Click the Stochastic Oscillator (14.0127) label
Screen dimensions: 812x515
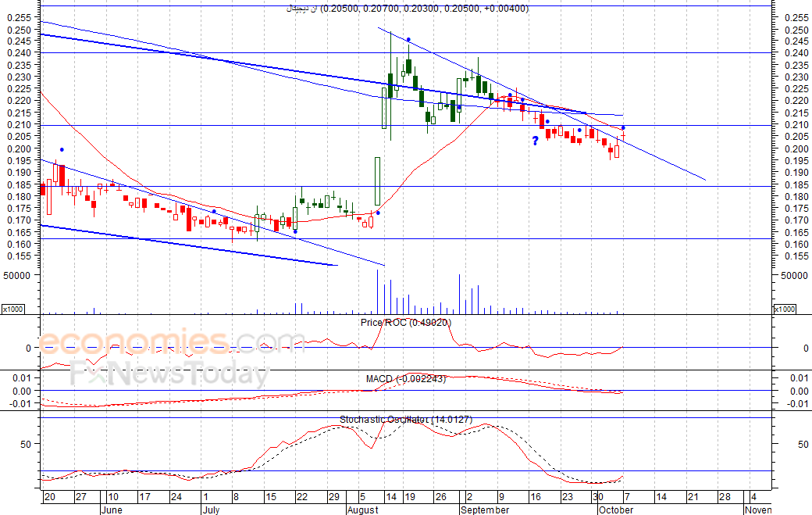coord(405,419)
